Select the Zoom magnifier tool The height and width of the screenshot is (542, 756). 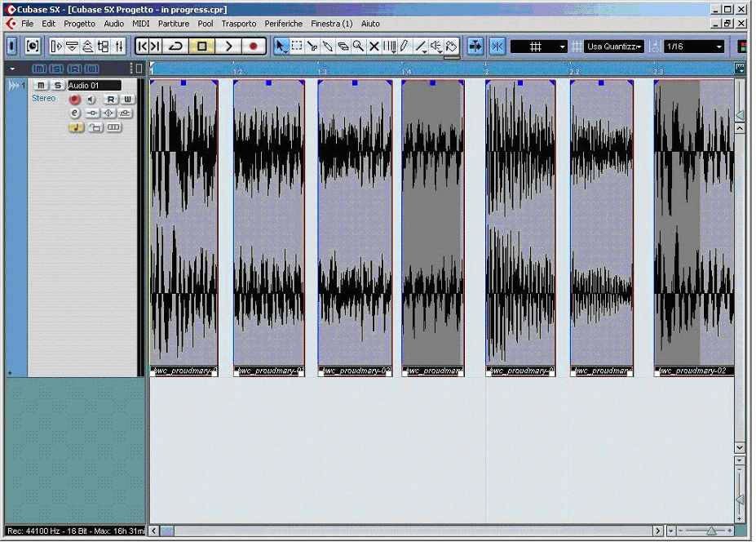(x=359, y=47)
